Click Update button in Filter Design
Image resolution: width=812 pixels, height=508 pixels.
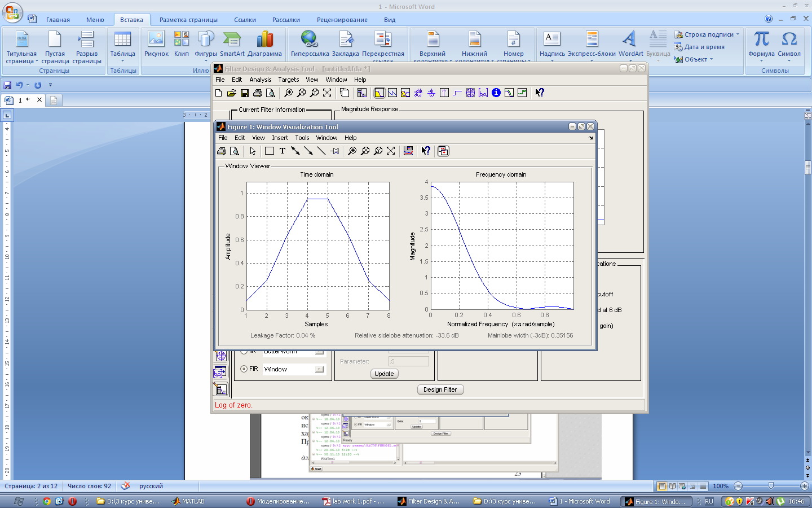point(384,374)
